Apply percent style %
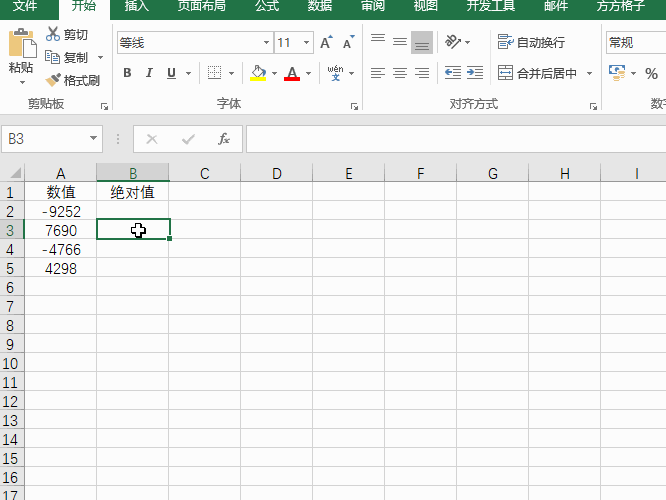Image resolution: width=666 pixels, height=500 pixels. coord(651,73)
